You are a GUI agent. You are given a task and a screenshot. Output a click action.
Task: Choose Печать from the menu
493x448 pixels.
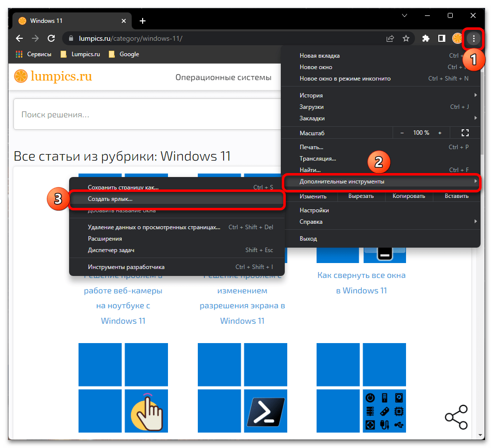(x=381, y=147)
